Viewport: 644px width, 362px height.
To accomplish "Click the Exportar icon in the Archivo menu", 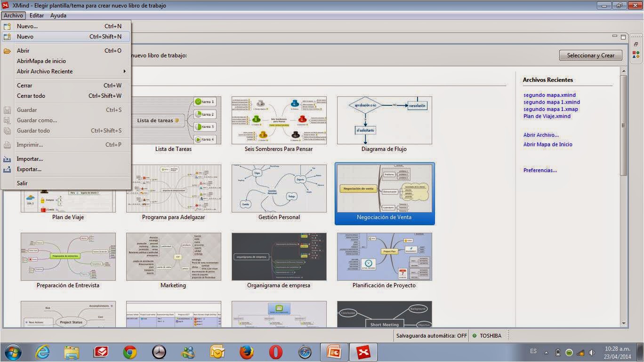I will click(x=8, y=169).
